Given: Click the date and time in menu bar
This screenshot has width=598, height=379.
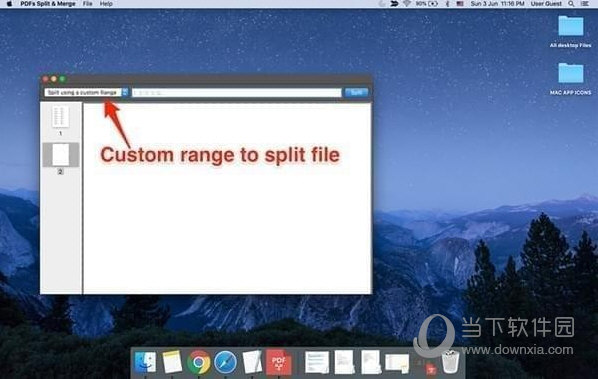Looking at the screenshot, I should [497, 4].
